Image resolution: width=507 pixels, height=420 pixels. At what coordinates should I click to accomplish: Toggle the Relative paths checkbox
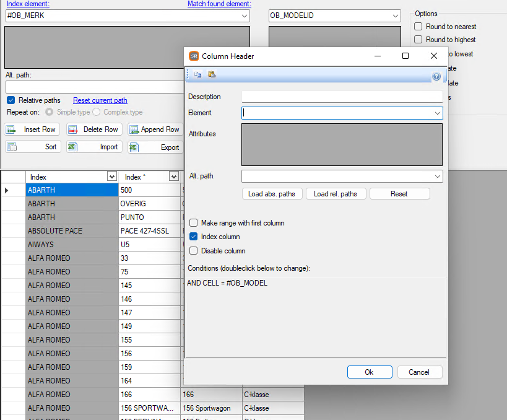(x=11, y=100)
